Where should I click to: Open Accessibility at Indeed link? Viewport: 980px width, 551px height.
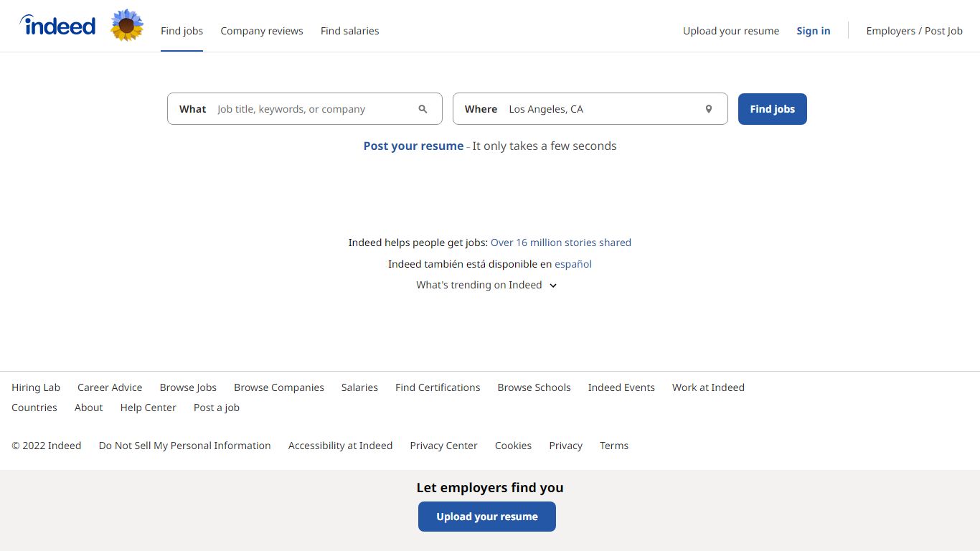(341, 446)
